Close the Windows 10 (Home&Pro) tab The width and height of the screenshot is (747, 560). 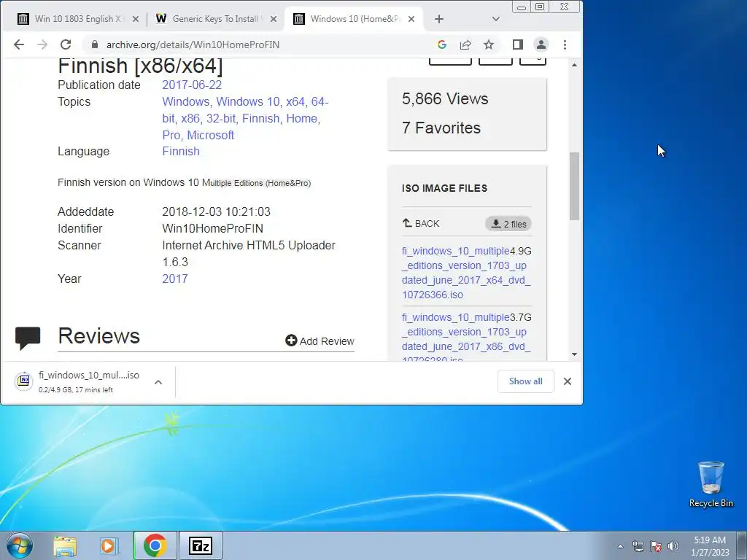coord(411,19)
